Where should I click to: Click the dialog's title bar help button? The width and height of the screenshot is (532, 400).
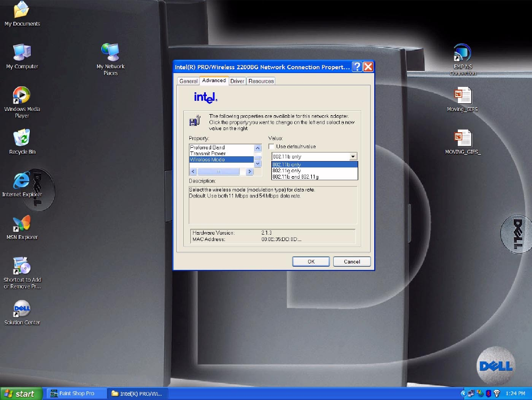(x=356, y=67)
